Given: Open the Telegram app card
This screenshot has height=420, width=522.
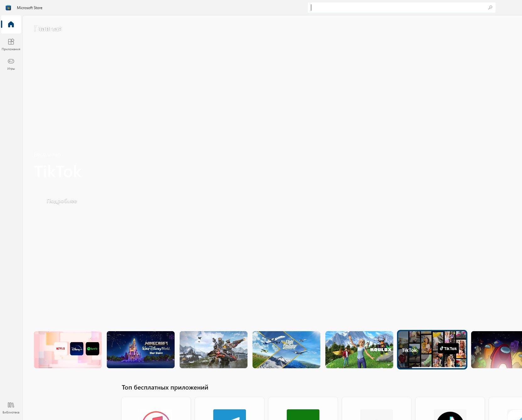Looking at the screenshot, I should pos(230,409).
